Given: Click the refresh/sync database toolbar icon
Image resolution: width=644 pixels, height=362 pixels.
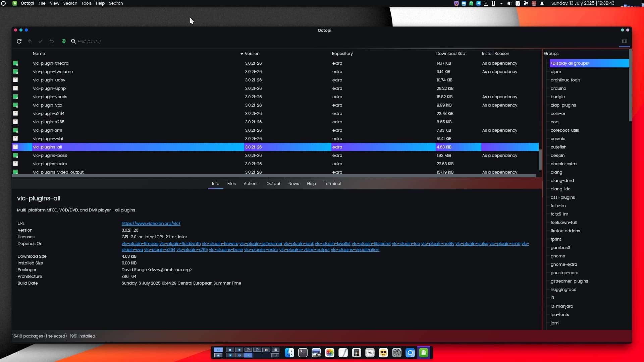Looking at the screenshot, I should click(19, 41).
